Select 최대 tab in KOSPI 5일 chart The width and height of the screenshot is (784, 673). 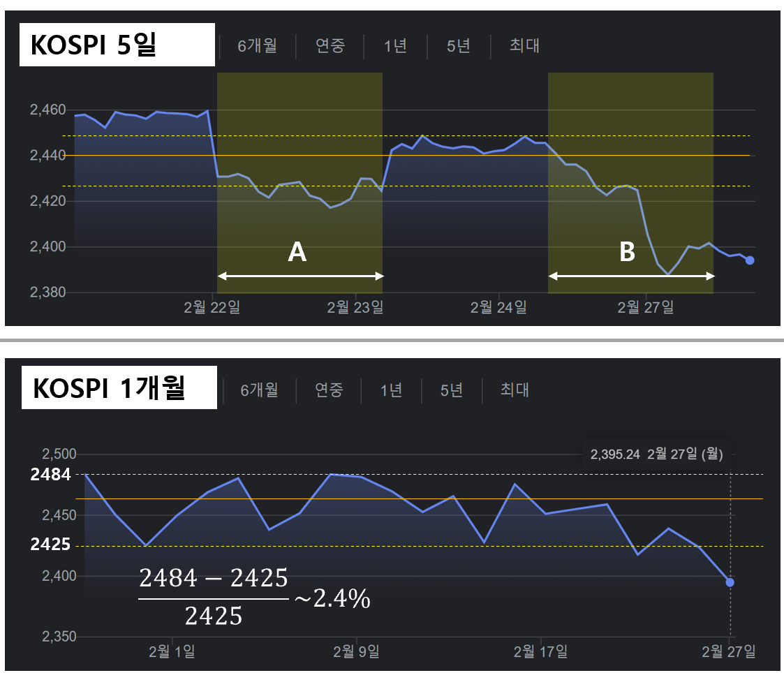524,46
